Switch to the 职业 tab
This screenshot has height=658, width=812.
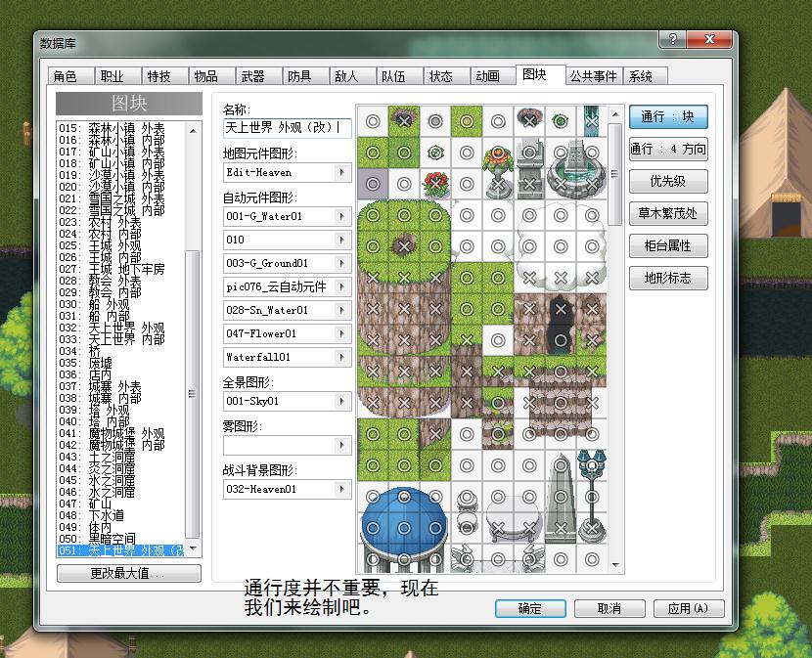[x=118, y=76]
